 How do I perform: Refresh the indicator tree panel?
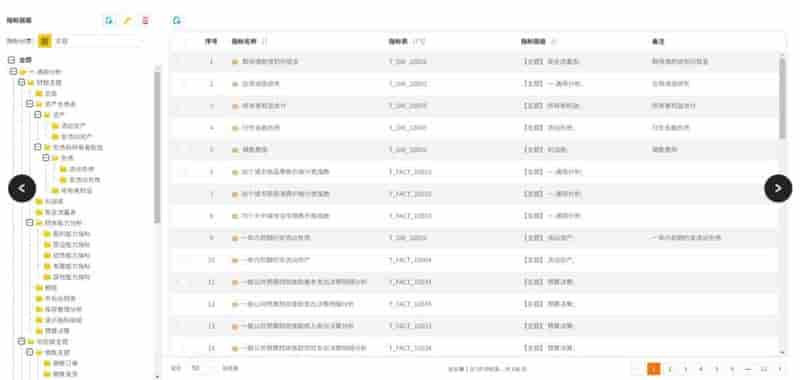click(109, 20)
